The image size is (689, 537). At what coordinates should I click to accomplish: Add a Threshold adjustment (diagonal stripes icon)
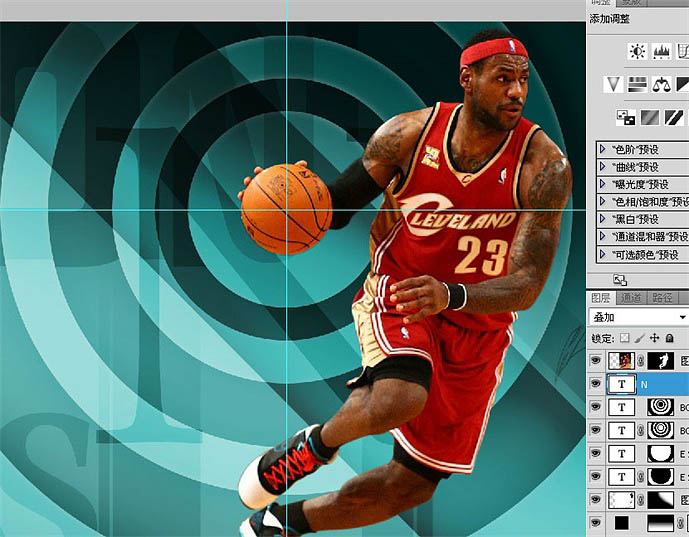pos(674,118)
